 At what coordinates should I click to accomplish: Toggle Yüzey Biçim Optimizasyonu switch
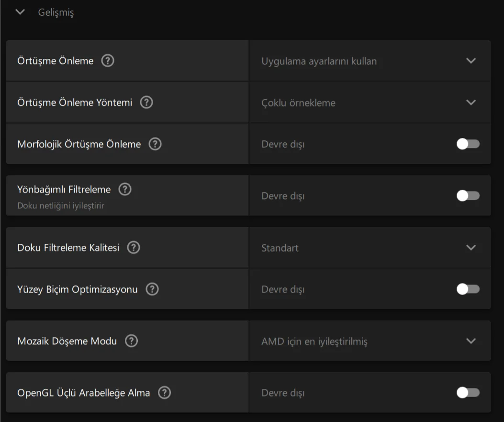[x=468, y=289]
